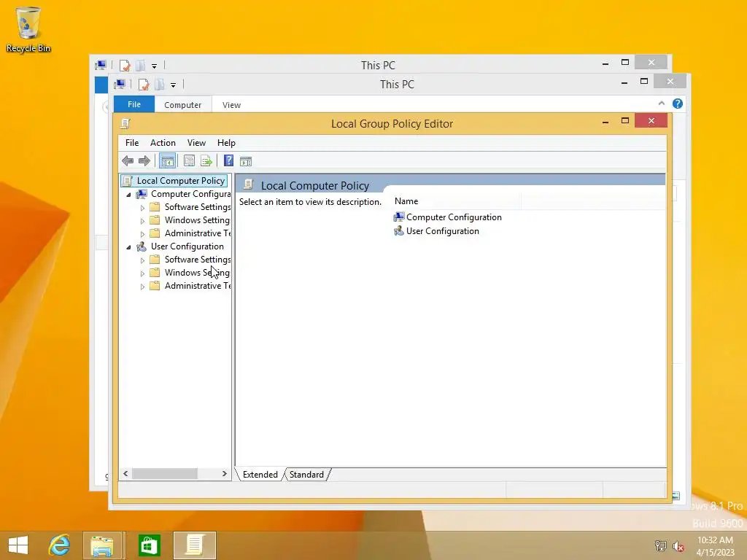Image resolution: width=747 pixels, height=560 pixels.
Task: Click New Folder quick access icon in front This PC
Action: (x=160, y=85)
